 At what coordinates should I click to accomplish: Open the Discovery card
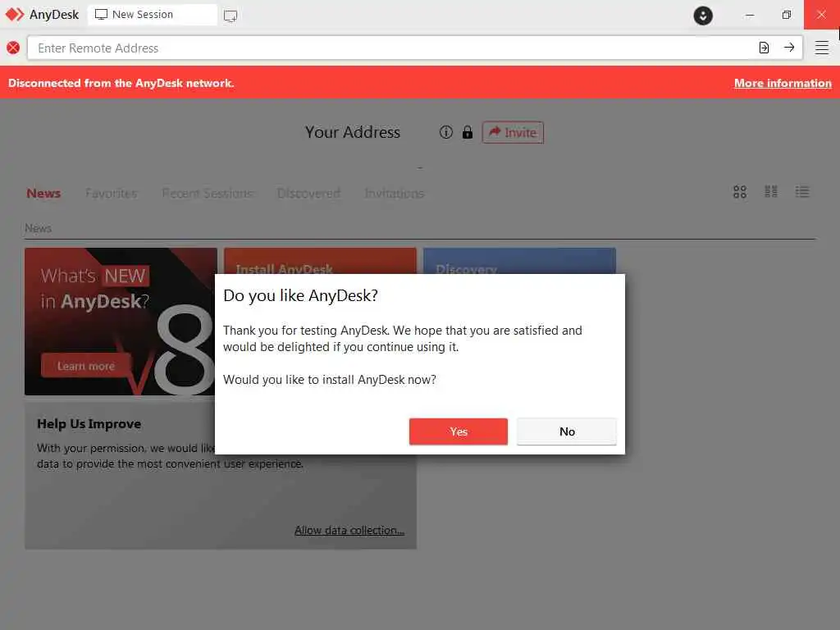click(519, 261)
